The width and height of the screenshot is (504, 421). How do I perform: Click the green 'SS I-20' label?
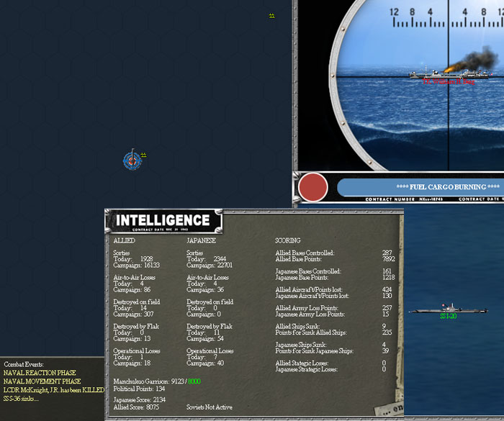(x=448, y=316)
